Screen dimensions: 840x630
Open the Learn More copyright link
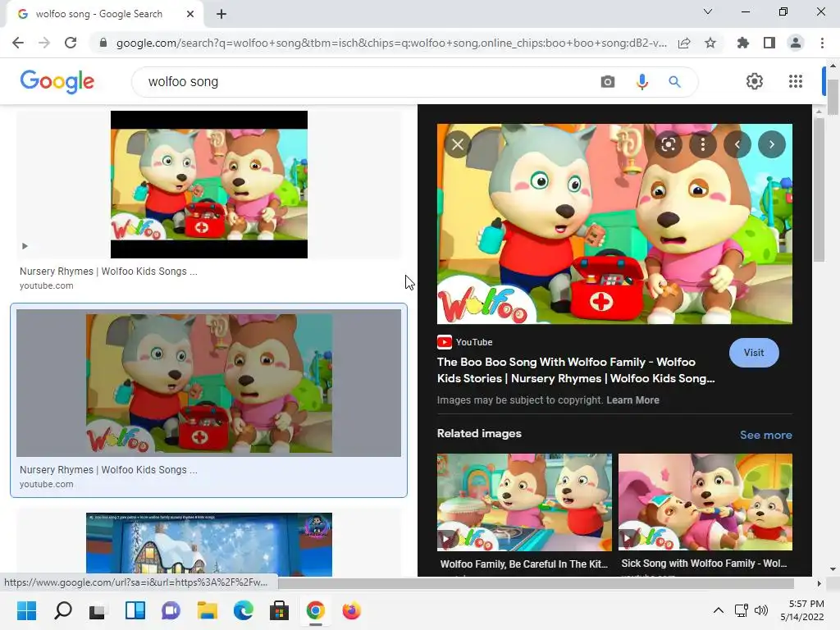632,400
